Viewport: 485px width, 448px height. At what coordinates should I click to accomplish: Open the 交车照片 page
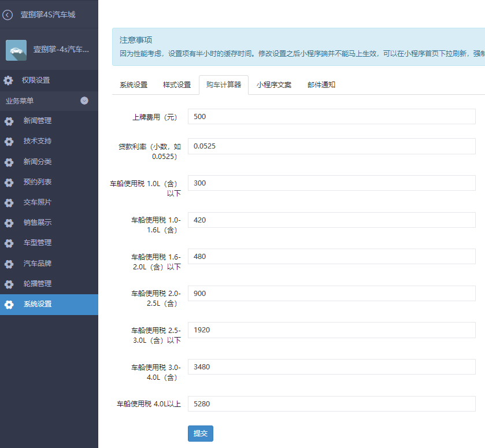point(38,202)
